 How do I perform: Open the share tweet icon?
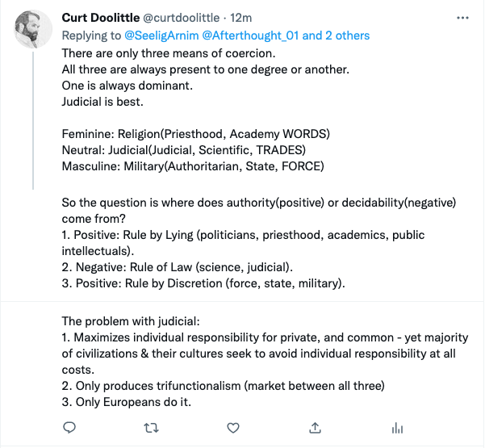coord(316,427)
